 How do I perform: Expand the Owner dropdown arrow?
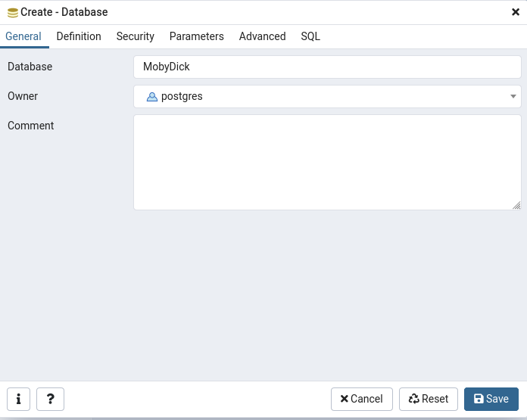click(513, 96)
